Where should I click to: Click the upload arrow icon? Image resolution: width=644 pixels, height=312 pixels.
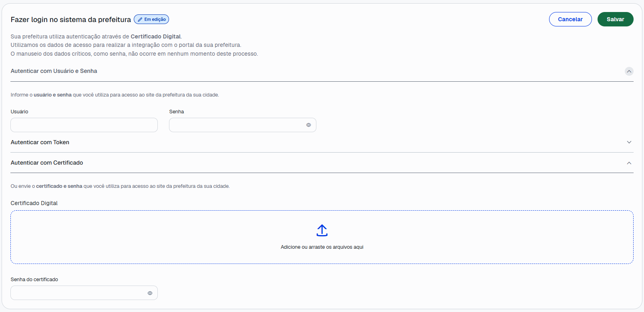click(322, 230)
